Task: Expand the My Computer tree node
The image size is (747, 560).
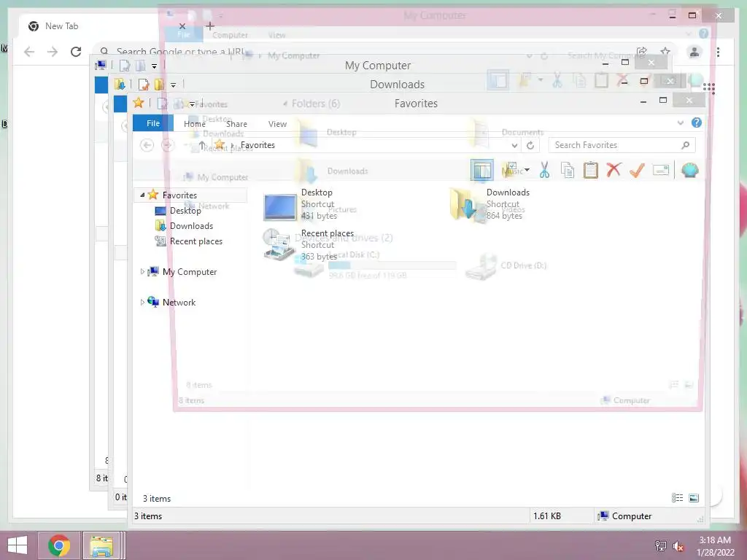Action: 142,271
